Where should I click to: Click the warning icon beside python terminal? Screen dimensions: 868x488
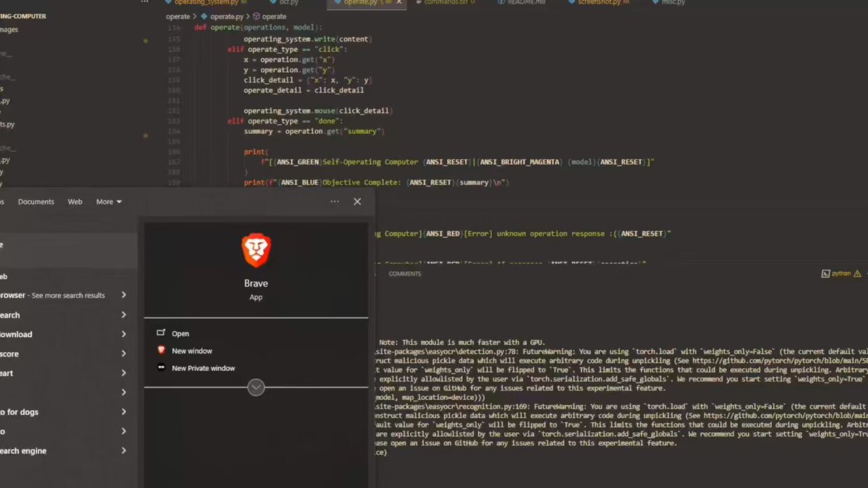pyautogui.click(x=858, y=274)
